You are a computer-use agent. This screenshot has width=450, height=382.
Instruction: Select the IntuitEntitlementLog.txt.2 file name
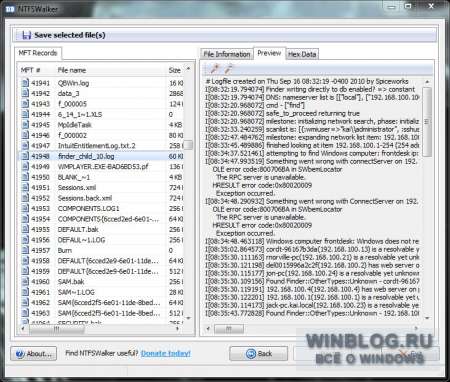97,146
